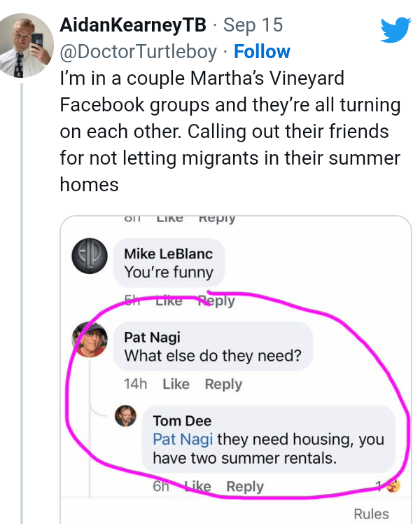Click the reaction emoji on Tom Dee's reply
The image size is (420, 524).
[393, 486]
